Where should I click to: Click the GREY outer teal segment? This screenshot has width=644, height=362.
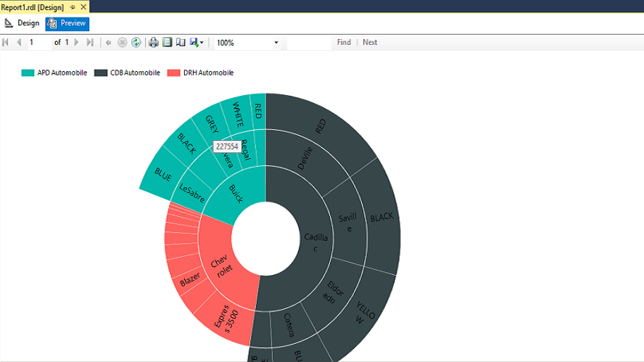pyautogui.click(x=212, y=123)
